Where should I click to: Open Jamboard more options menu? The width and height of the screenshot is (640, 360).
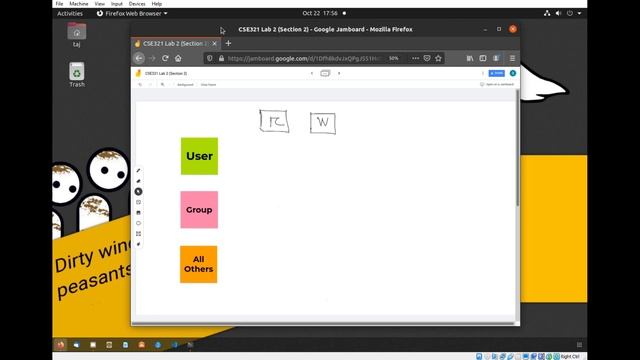pos(483,73)
